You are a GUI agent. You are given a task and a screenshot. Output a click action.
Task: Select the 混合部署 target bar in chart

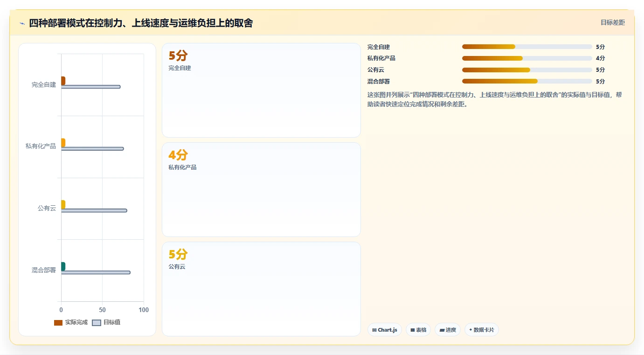click(x=96, y=272)
